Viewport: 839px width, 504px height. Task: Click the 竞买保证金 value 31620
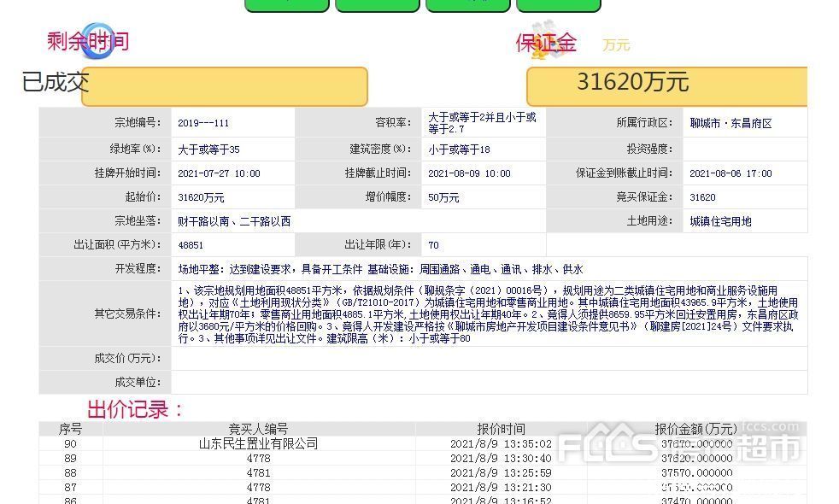pos(702,197)
